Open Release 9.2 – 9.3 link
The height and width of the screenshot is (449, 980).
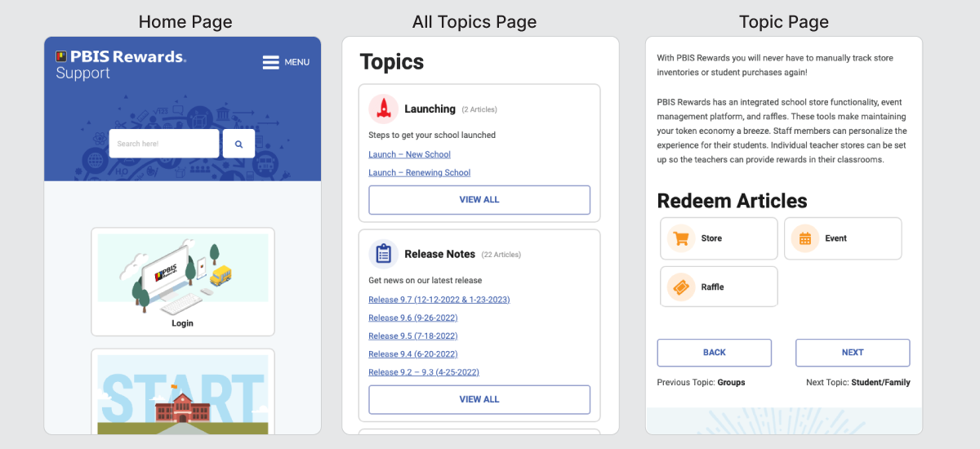click(423, 372)
